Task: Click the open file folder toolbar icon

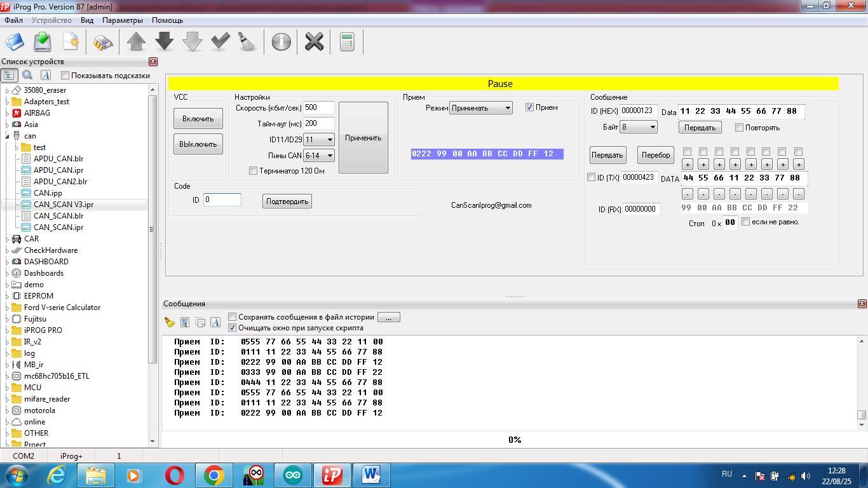Action: click(15, 42)
